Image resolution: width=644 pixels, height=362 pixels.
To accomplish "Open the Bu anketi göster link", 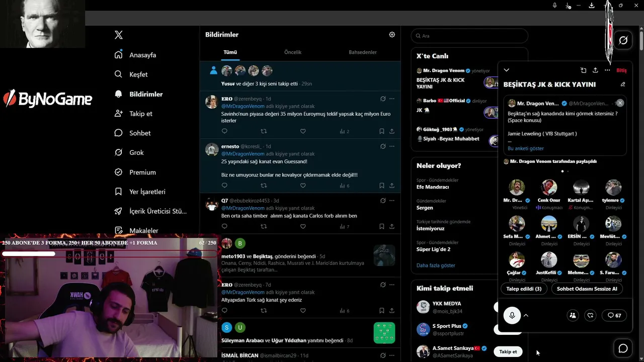I will pyautogui.click(x=526, y=148).
